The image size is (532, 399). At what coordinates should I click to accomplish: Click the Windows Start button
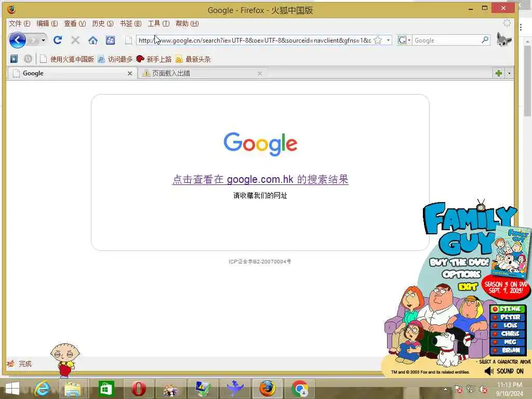(x=12, y=389)
